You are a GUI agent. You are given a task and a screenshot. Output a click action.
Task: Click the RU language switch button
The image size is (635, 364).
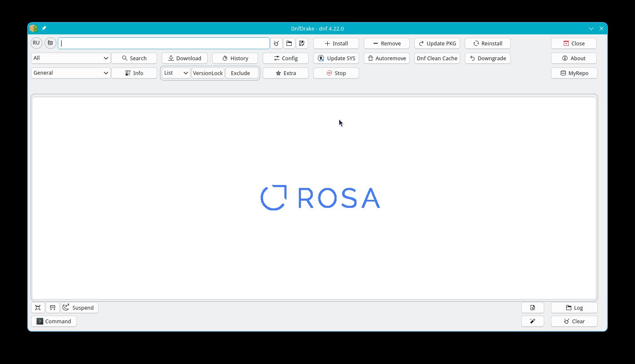(x=36, y=43)
